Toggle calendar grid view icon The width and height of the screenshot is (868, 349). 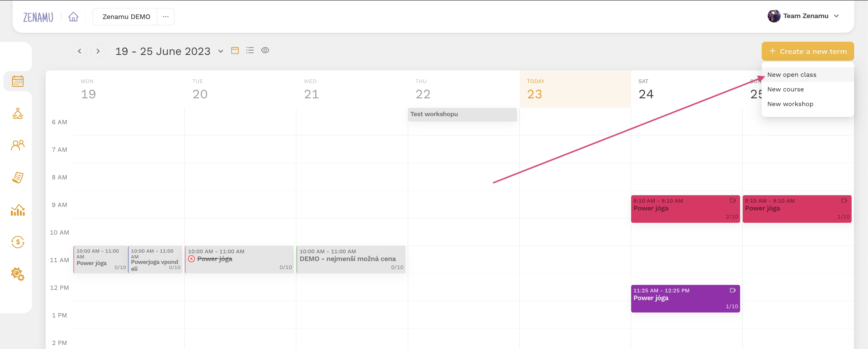[235, 51]
